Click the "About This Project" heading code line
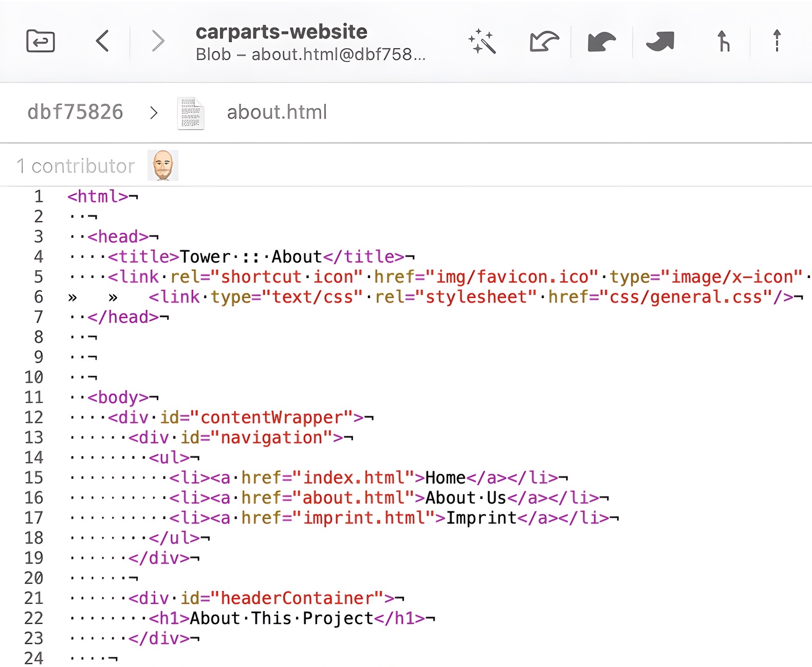 pos(282,618)
